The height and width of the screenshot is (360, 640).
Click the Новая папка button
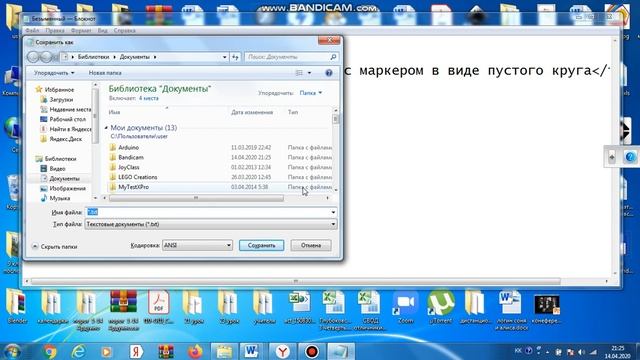(x=105, y=73)
